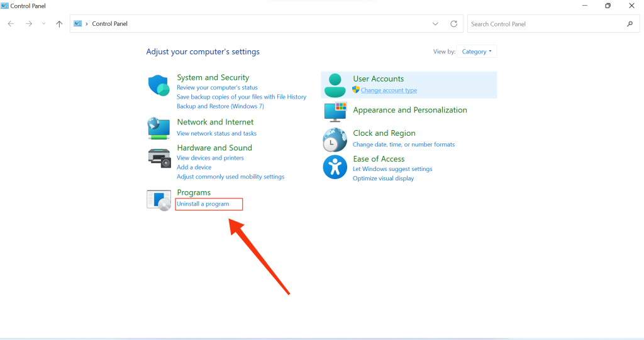This screenshot has width=644, height=340.
Task: Open the Hardware and Sound printer icon
Action: coord(159,158)
